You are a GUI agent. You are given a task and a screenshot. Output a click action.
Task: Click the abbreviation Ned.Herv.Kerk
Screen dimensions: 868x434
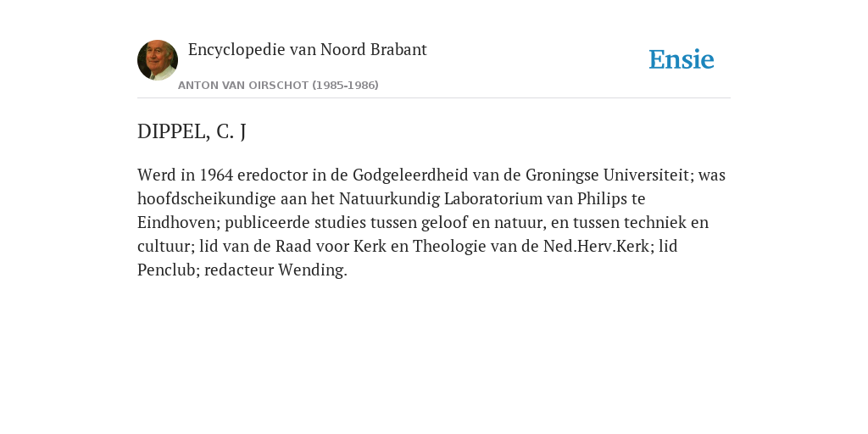(x=596, y=247)
